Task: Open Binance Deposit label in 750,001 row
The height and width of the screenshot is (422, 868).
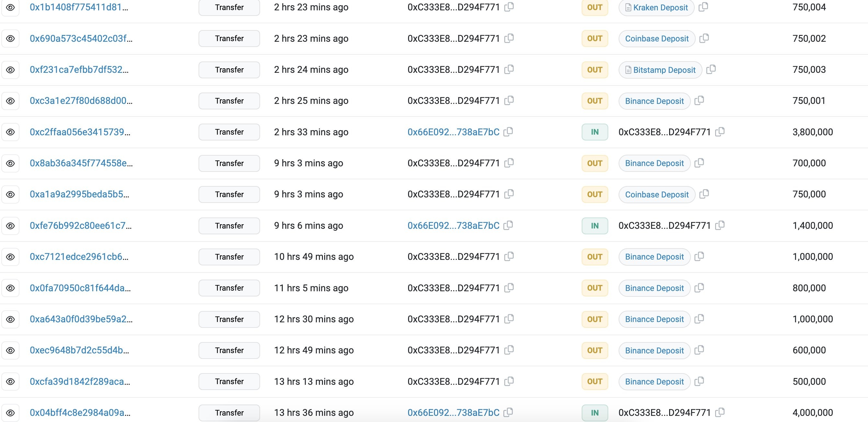Action: [x=654, y=101]
